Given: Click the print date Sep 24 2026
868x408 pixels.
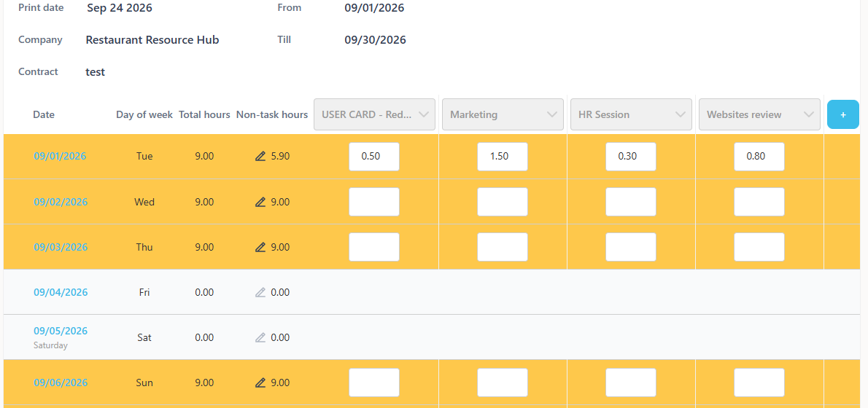Looking at the screenshot, I should [x=120, y=8].
